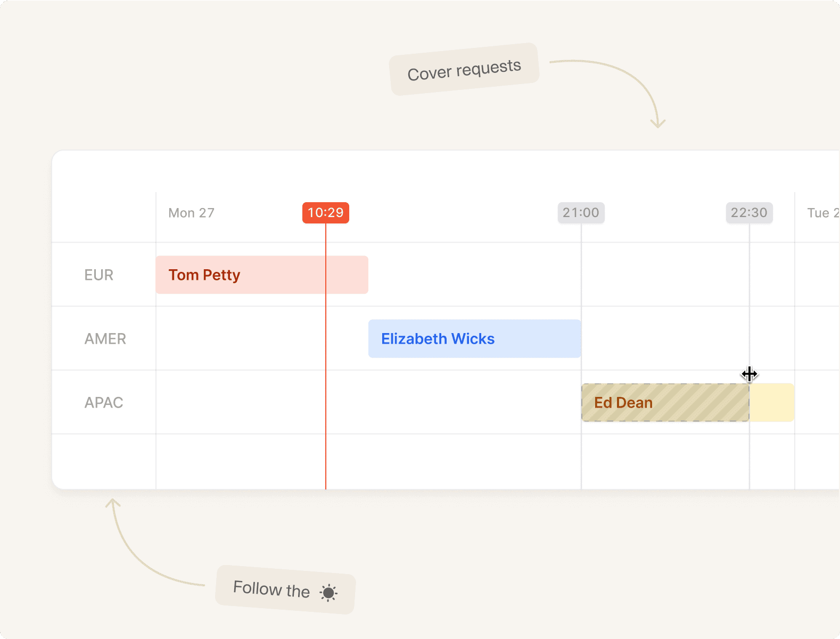Select the 22:30 time marker badge
The width and height of the screenshot is (840, 639).
point(749,213)
